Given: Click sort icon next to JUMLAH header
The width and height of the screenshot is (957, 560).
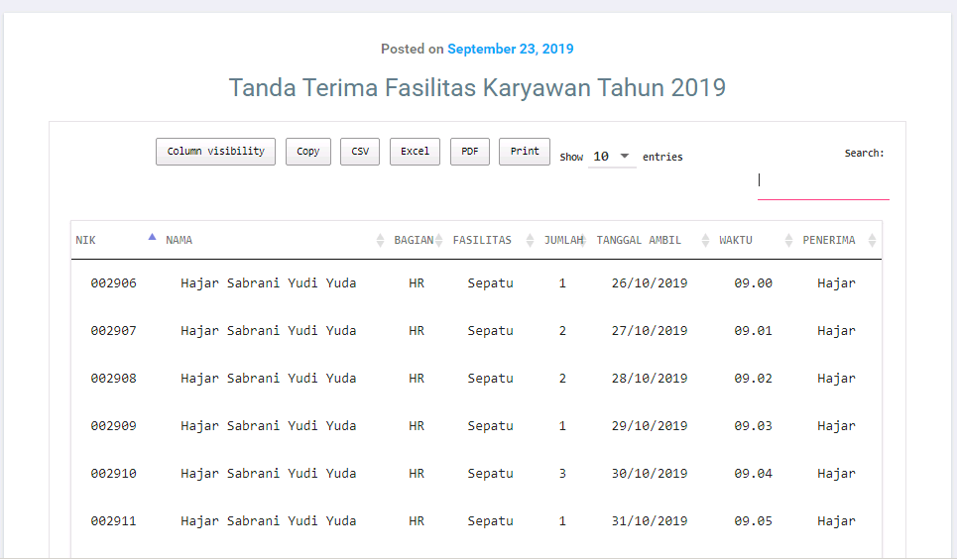Looking at the screenshot, I should point(583,241).
